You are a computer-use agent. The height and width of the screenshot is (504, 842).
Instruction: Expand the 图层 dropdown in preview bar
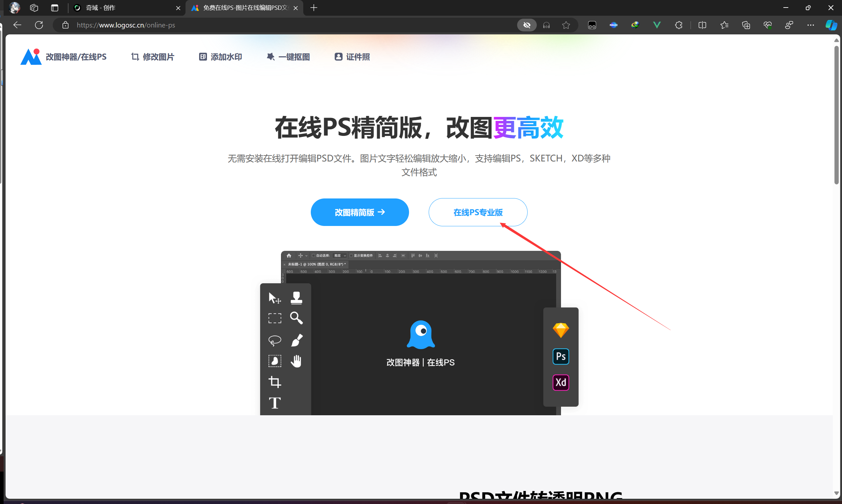(x=339, y=255)
